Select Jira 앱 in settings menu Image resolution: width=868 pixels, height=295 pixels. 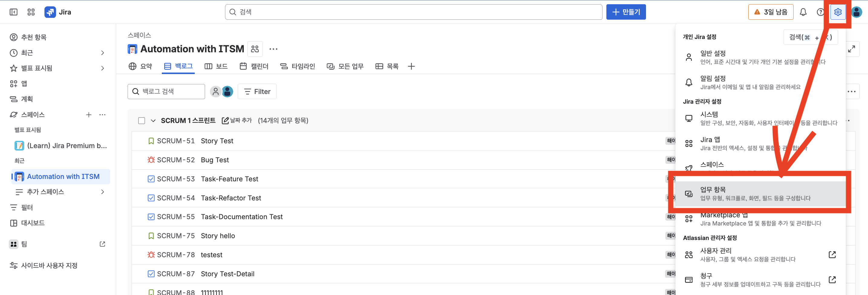761,144
